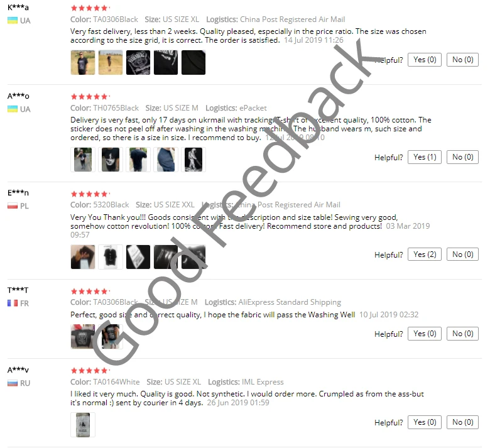Click No (0) on A***o's review

tap(462, 157)
